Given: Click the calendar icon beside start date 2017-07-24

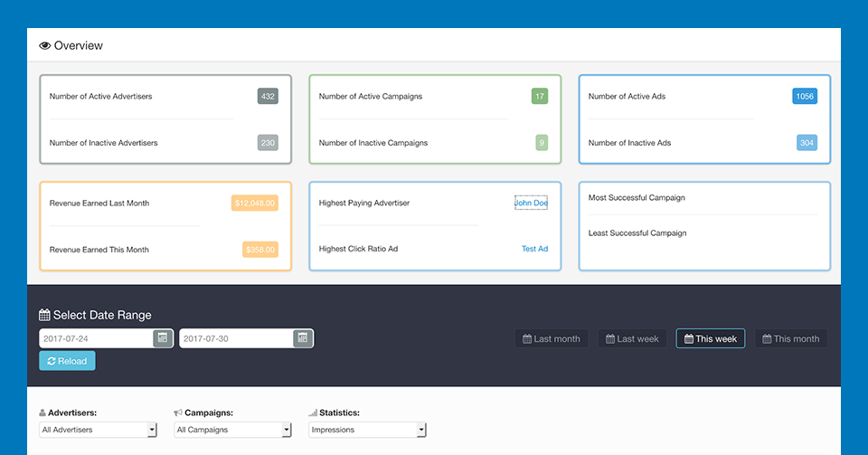Looking at the screenshot, I should (x=163, y=338).
